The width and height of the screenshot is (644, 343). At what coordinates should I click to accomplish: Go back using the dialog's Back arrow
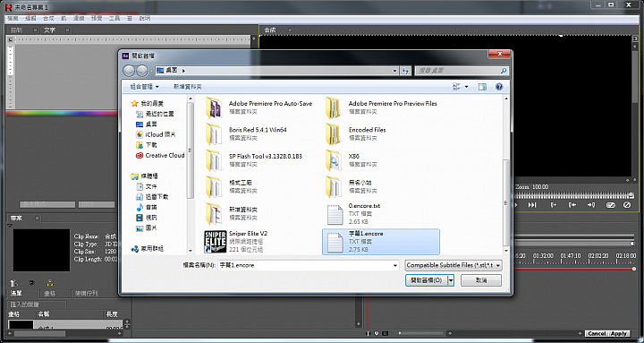pos(129,71)
